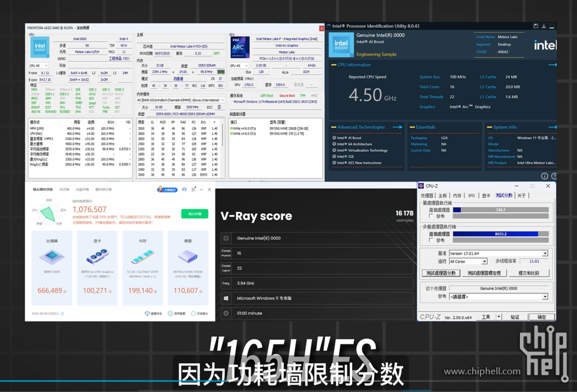577x392 pixels.
Task: Click the info icon beside version V2023.1
Action: coord(62,314)
